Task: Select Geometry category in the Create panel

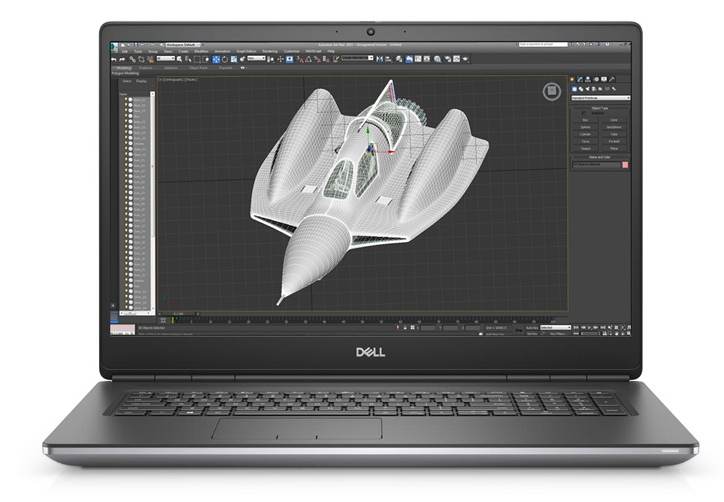Action: pos(574,89)
